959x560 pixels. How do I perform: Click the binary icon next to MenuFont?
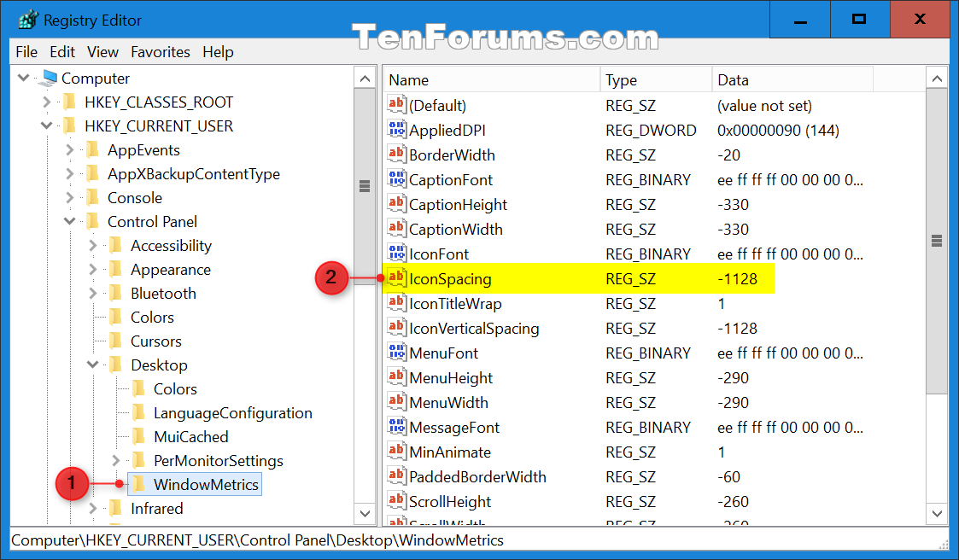coord(395,353)
